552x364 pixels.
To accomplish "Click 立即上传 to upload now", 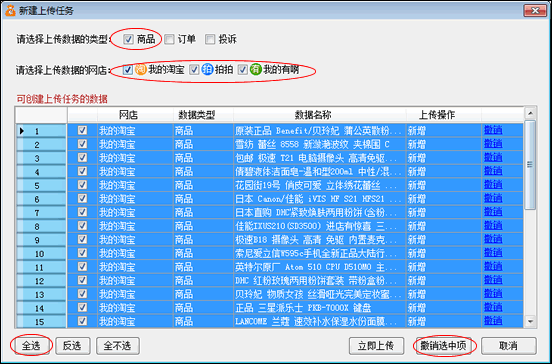I will [x=376, y=346].
